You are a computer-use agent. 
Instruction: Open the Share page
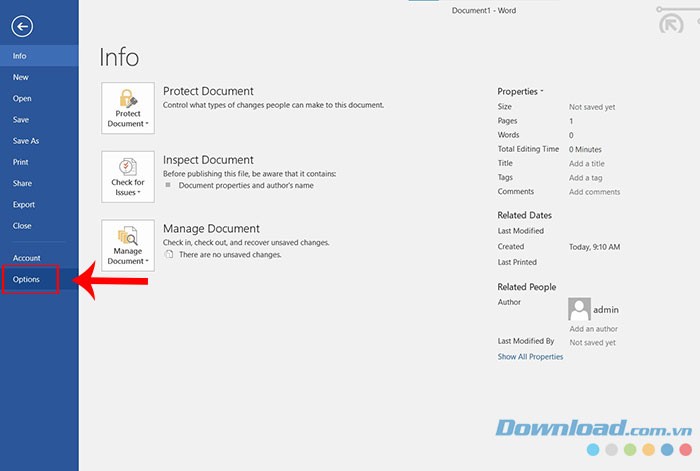tap(22, 183)
